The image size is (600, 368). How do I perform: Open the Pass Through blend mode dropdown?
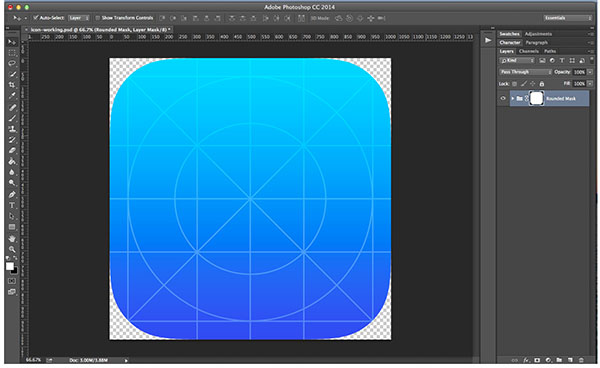click(x=525, y=72)
